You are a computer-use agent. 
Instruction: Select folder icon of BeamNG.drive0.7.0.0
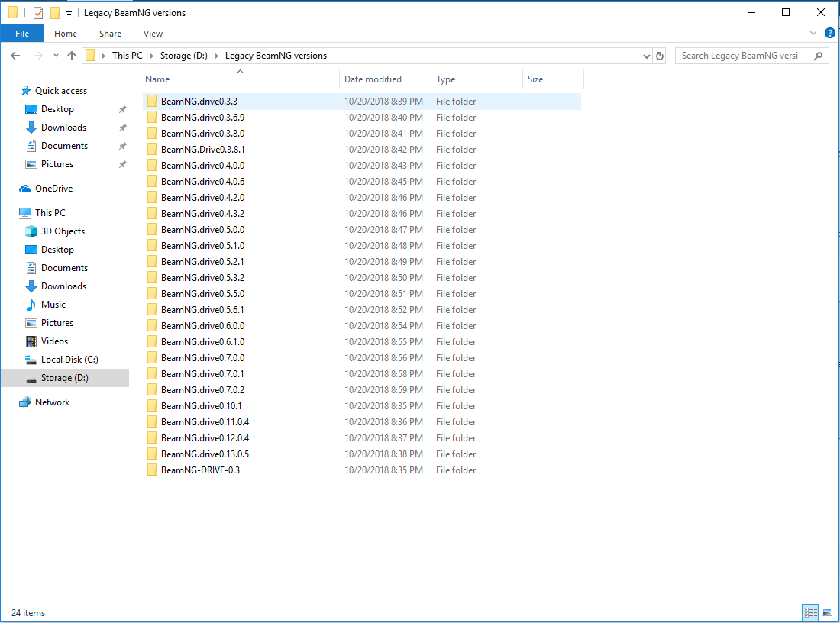coord(152,358)
